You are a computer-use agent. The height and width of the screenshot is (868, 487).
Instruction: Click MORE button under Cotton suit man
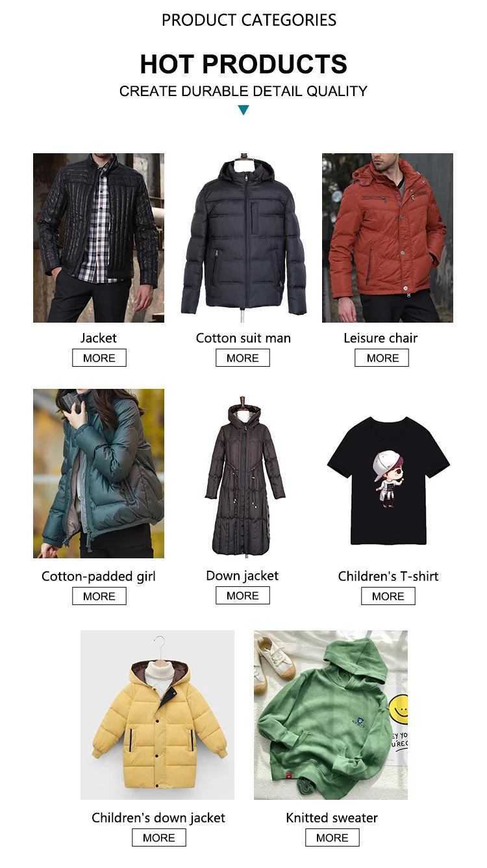click(243, 358)
